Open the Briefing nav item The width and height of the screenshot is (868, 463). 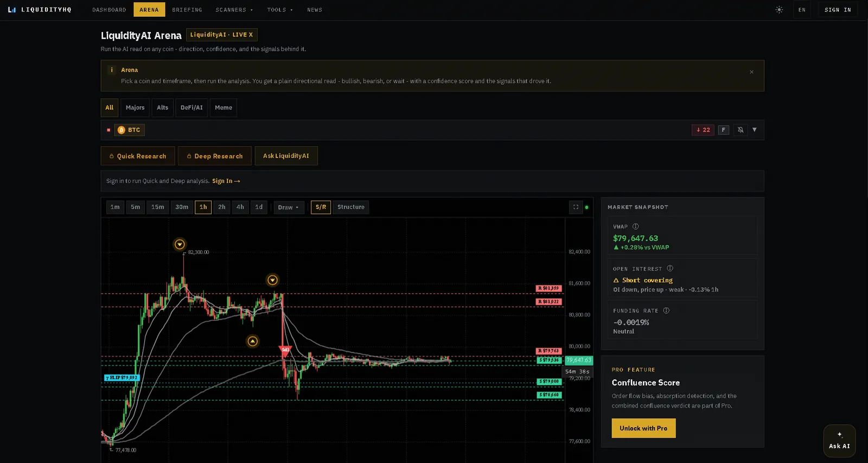point(187,10)
